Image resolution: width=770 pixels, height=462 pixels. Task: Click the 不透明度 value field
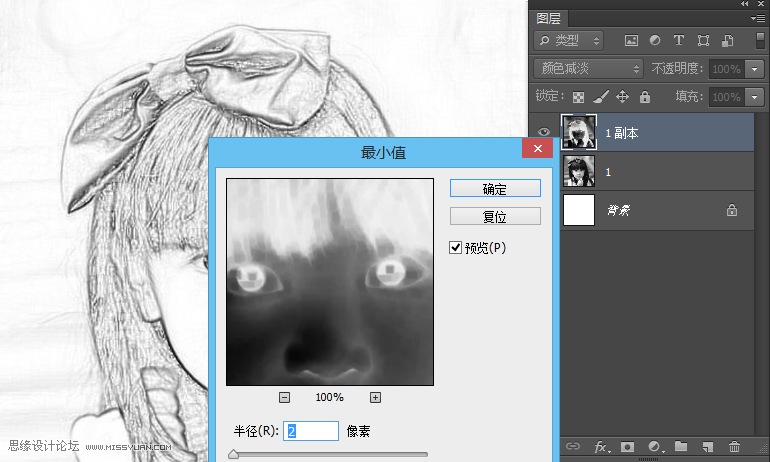click(x=727, y=69)
